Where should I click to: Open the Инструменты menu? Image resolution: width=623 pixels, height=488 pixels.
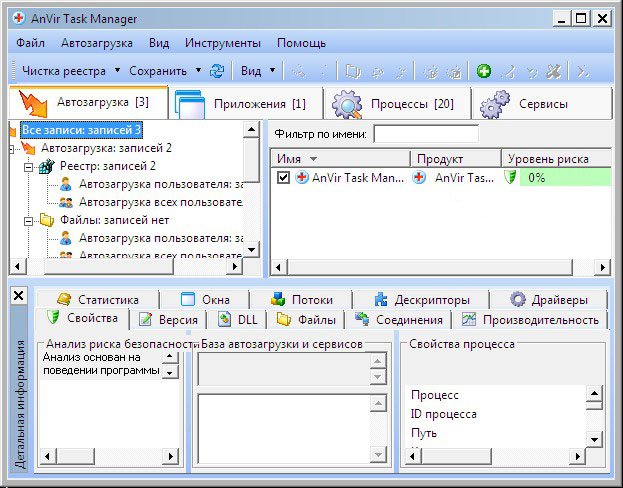tap(223, 43)
